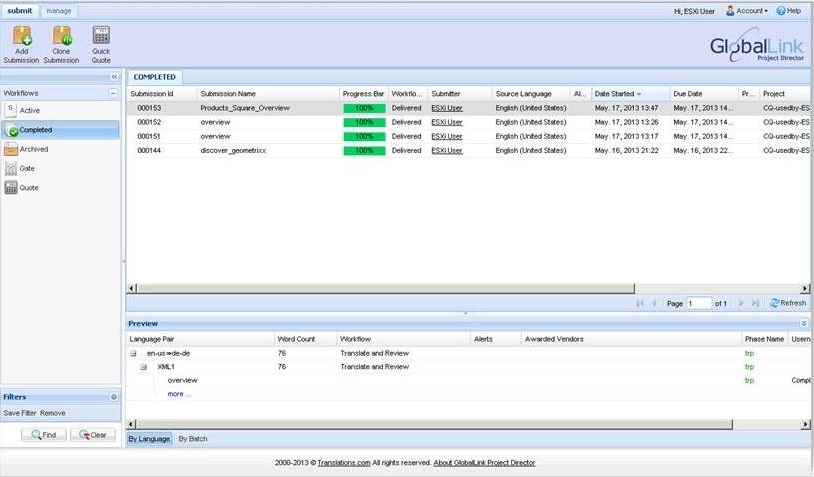814x477 pixels.
Task: Click Remove filter
Action: click(53, 413)
